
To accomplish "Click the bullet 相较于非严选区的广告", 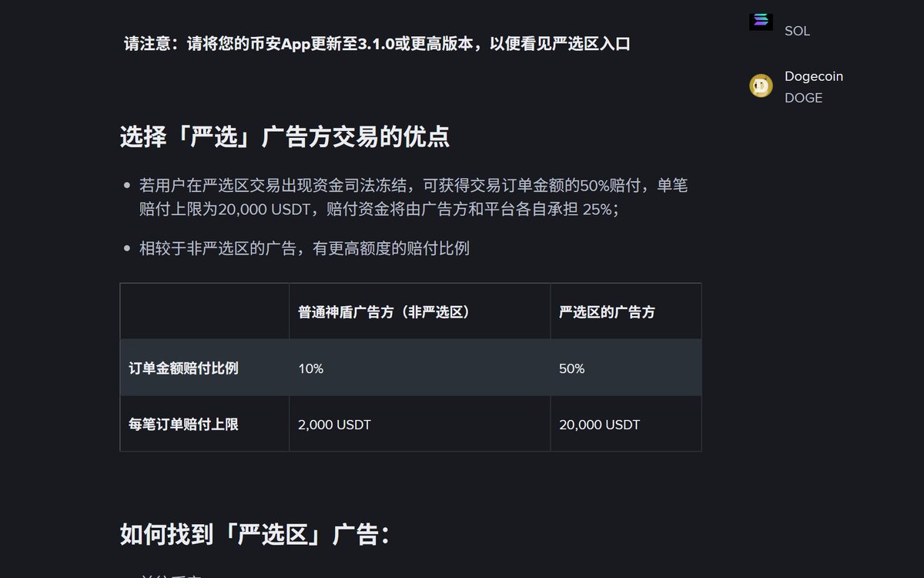I will point(304,248).
